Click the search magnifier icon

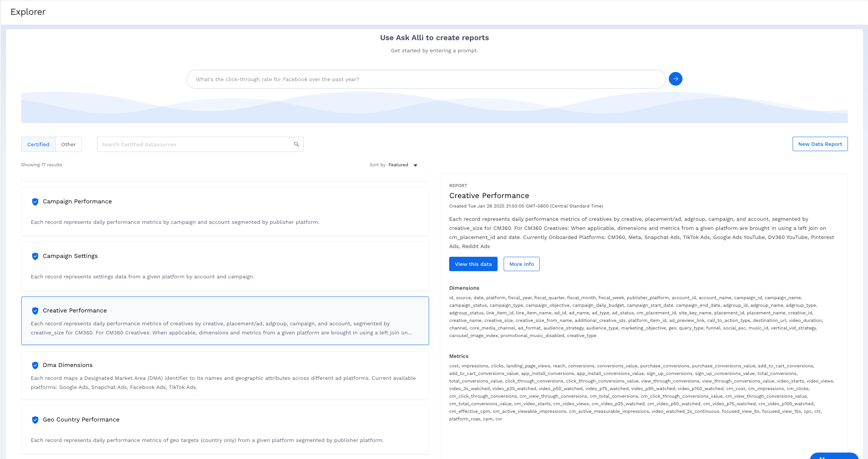tap(297, 144)
